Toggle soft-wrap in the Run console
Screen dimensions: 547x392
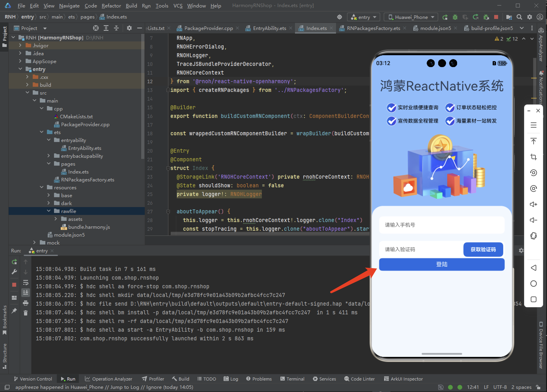point(26,283)
